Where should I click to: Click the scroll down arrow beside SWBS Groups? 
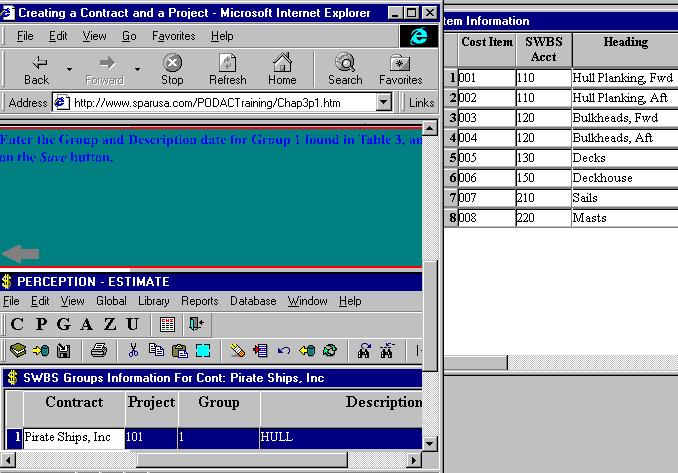coord(429,444)
